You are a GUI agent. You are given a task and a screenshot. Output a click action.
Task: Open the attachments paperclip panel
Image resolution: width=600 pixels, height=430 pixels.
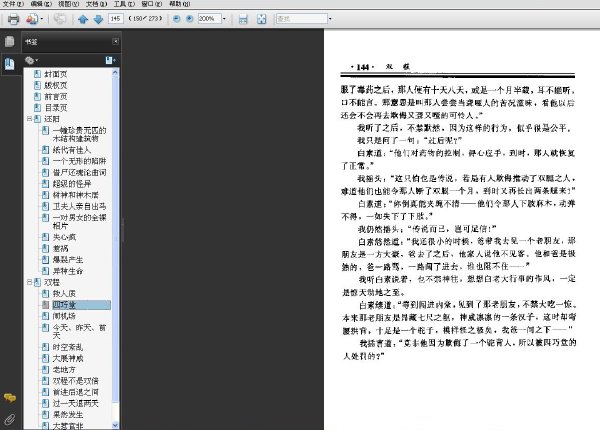(10, 420)
